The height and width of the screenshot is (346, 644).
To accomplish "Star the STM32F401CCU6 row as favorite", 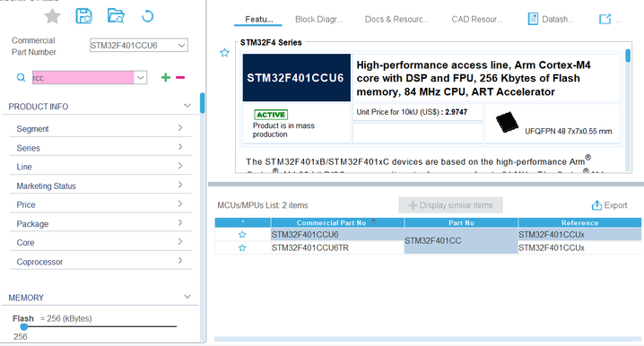I will coord(242,234).
